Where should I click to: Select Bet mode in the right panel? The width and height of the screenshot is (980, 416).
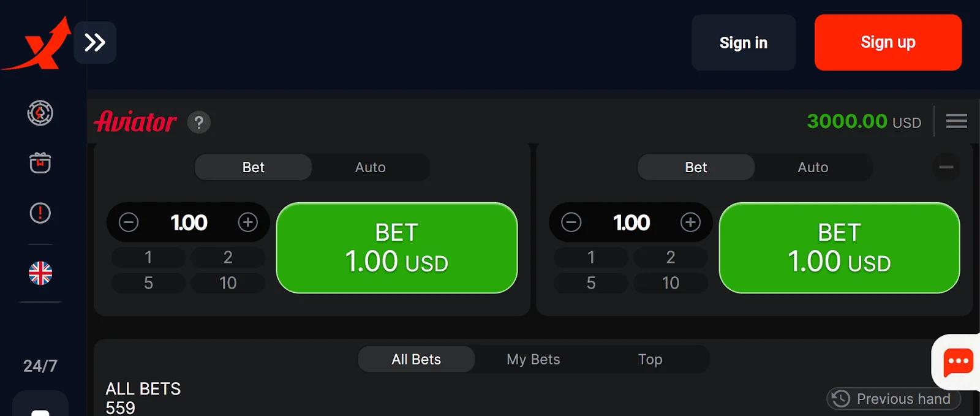[696, 167]
